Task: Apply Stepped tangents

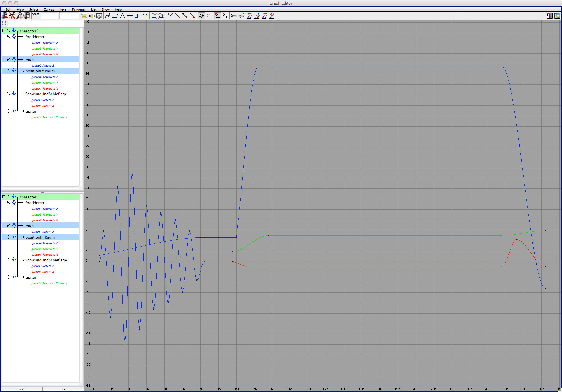Action: click(x=137, y=16)
